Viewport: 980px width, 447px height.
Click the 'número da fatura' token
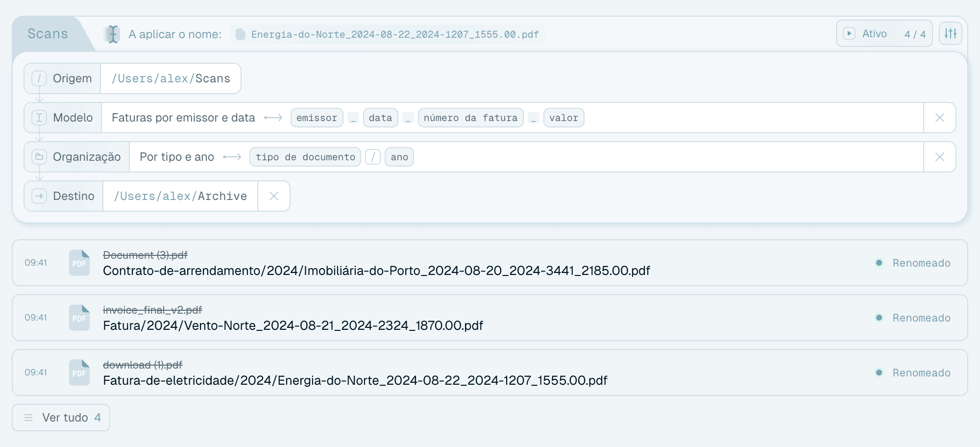(x=471, y=118)
